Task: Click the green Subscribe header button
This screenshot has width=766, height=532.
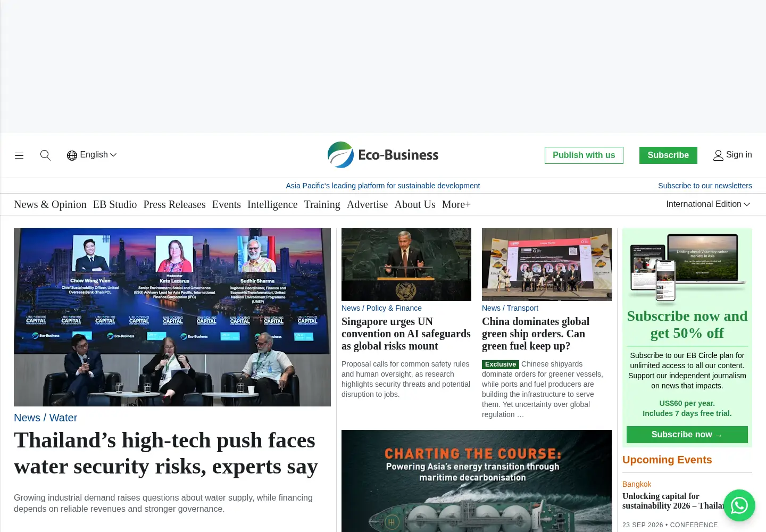Action: pyautogui.click(x=668, y=155)
